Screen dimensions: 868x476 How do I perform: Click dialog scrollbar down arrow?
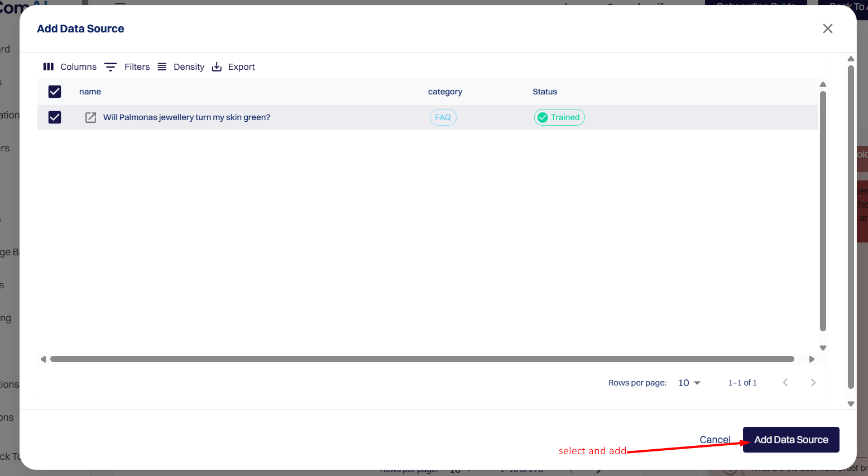point(851,404)
